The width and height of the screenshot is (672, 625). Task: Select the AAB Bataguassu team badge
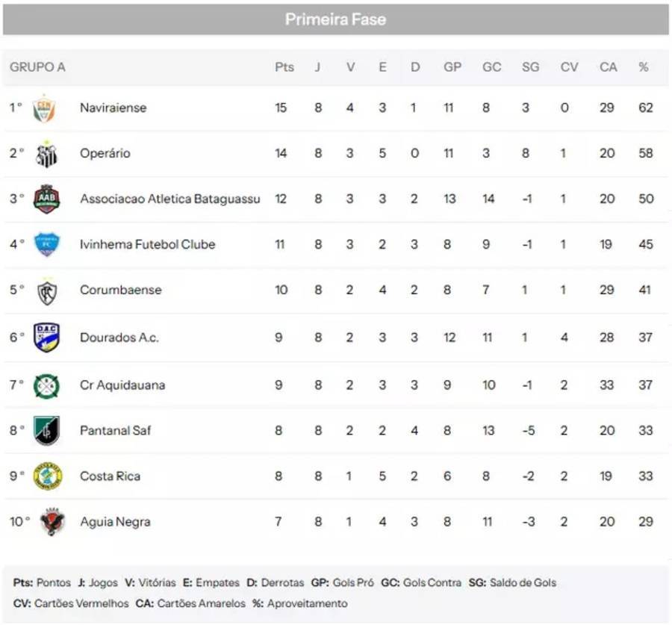point(46,199)
